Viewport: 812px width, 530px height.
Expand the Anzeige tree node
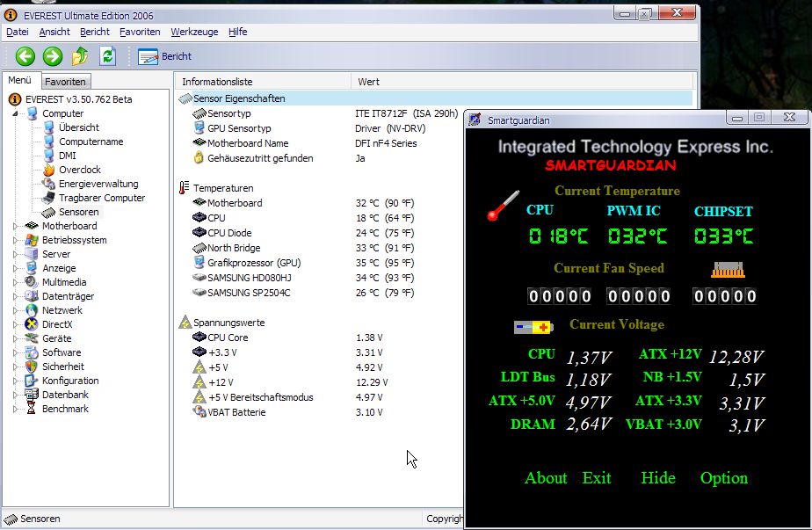(16, 268)
